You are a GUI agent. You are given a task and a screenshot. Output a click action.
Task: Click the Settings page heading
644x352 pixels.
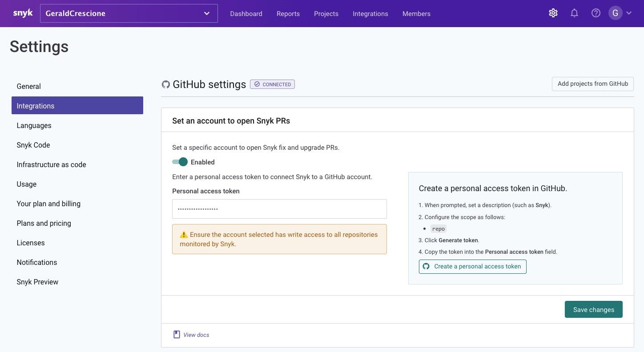tap(39, 47)
